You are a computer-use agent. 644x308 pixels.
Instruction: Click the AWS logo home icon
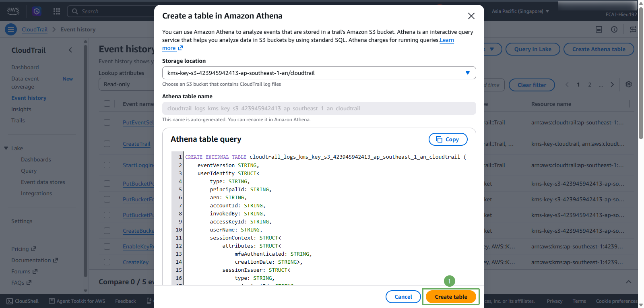[13, 11]
